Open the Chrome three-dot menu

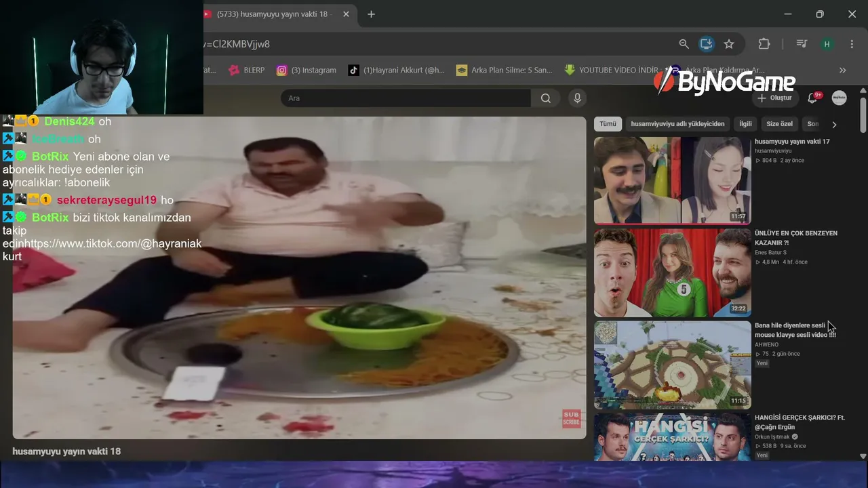click(x=852, y=44)
